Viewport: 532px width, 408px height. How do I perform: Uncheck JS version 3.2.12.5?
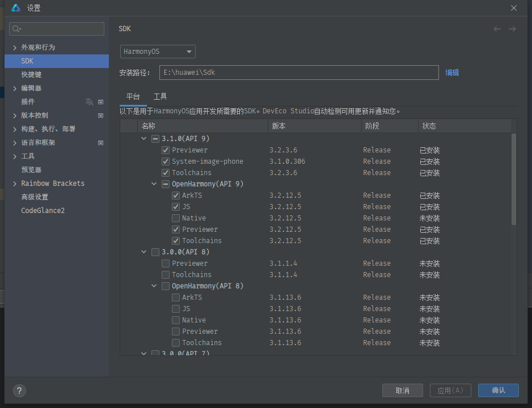pos(176,207)
